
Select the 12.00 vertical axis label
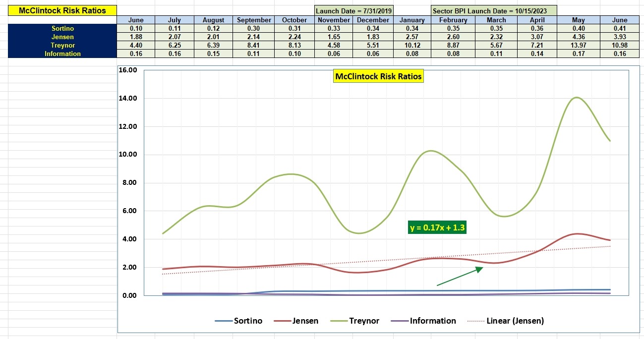[128, 126]
